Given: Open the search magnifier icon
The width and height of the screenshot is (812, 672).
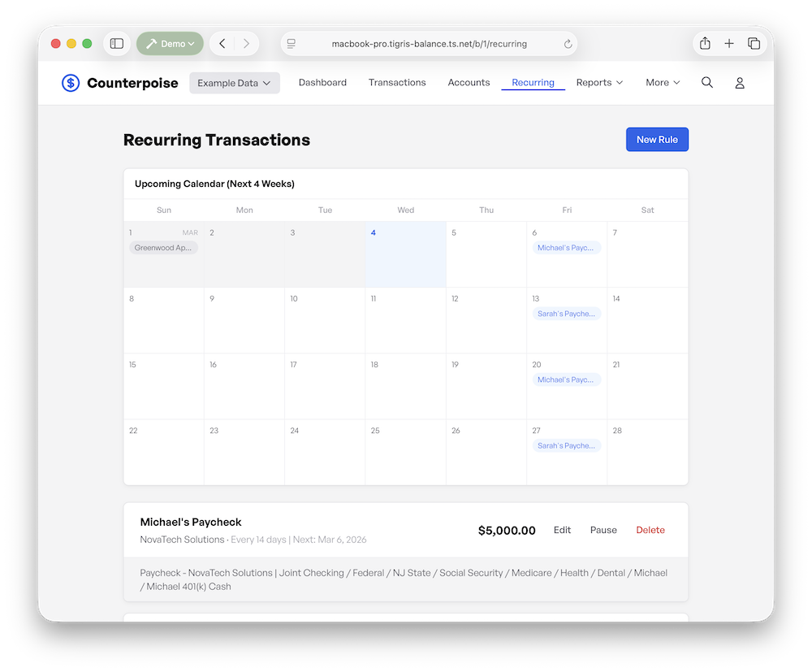Looking at the screenshot, I should 707,83.
